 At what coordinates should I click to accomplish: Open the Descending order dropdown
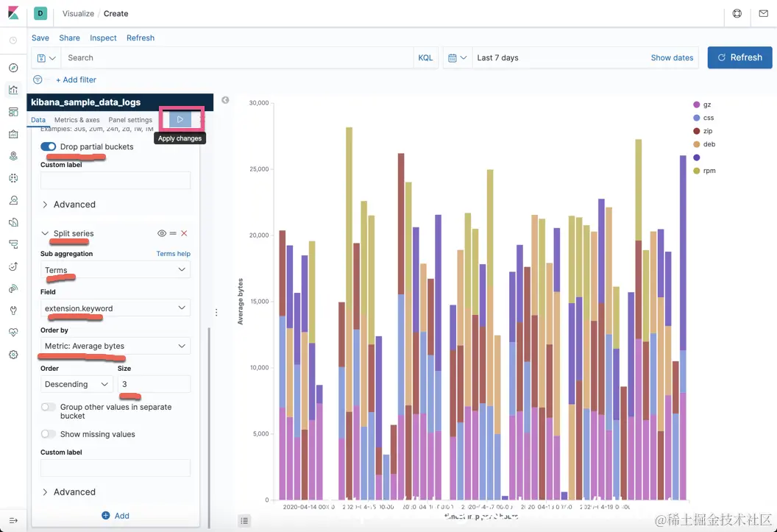[x=77, y=384]
